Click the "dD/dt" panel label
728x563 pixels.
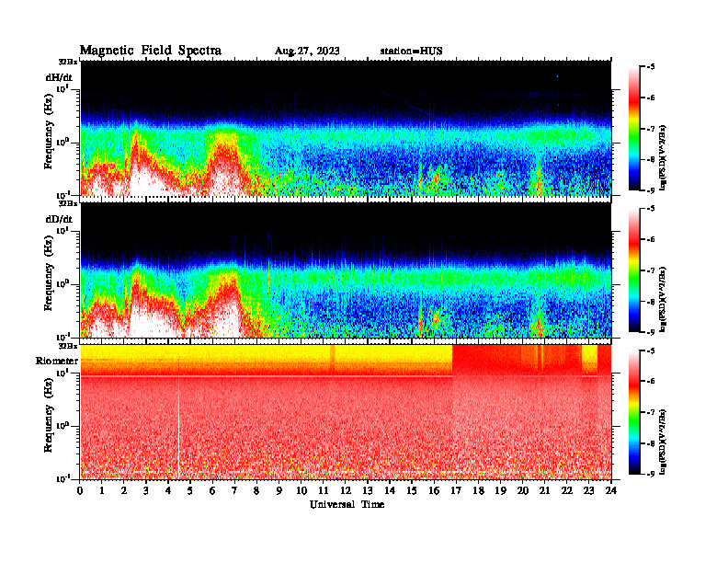coord(59,219)
